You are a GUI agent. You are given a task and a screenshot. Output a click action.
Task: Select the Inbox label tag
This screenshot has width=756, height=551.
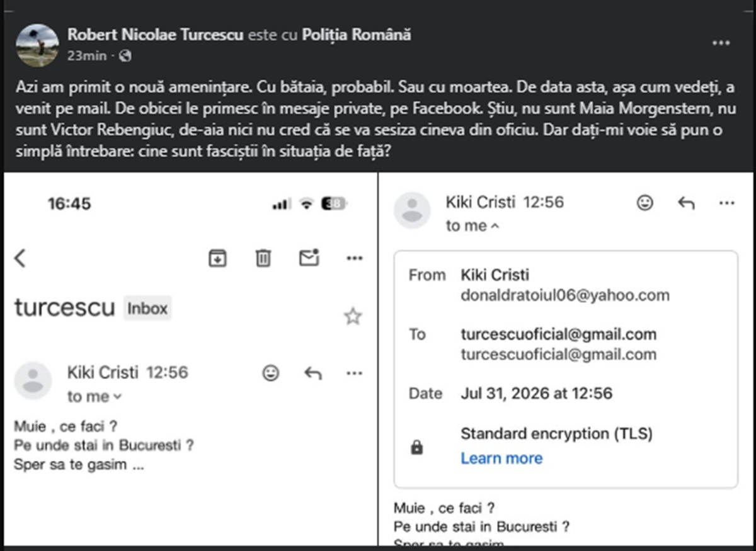(x=147, y=309)
